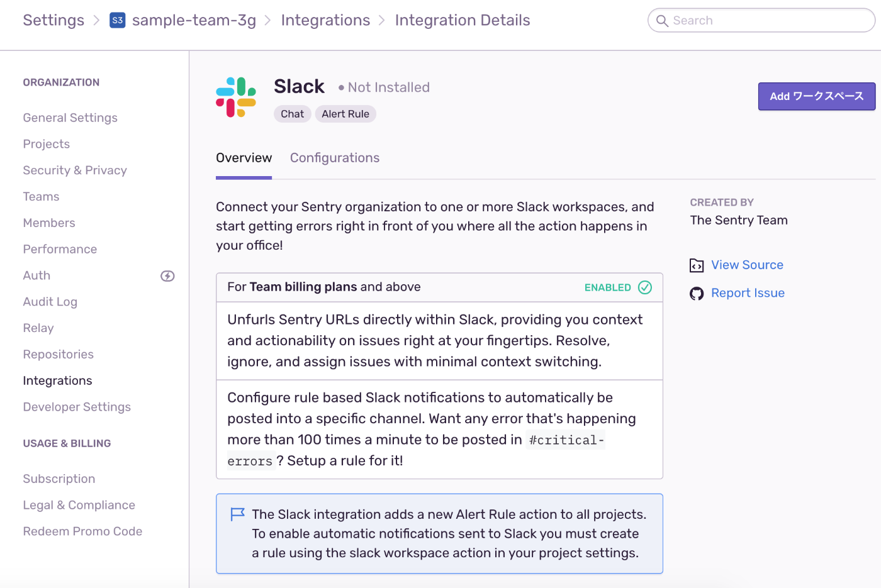This screenshot has width=881, height=588.
Task: Open Repositories settings
Action: click(59, 355)
